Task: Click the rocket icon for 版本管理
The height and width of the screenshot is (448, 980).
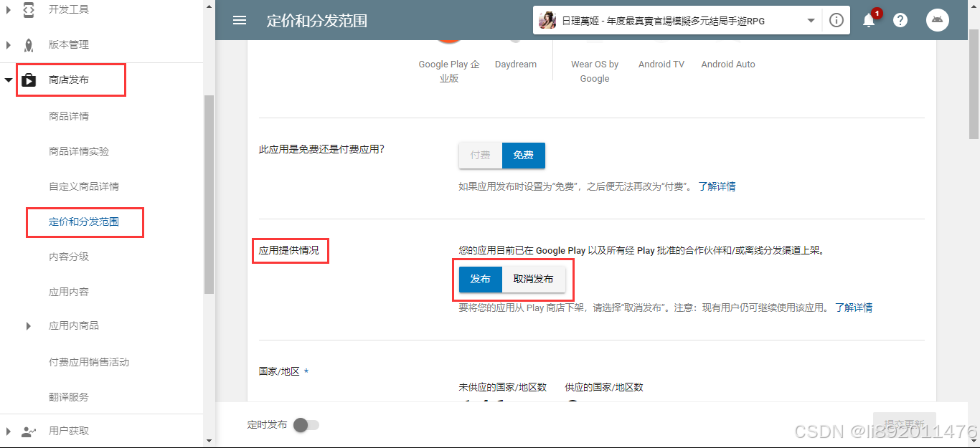Action: [x=29, y=44]
